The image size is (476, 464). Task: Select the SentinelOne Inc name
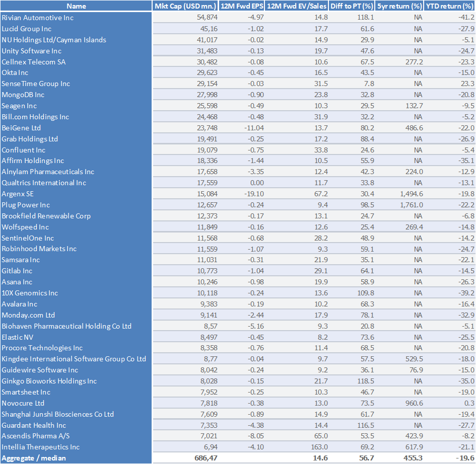(x=28, y=238)
